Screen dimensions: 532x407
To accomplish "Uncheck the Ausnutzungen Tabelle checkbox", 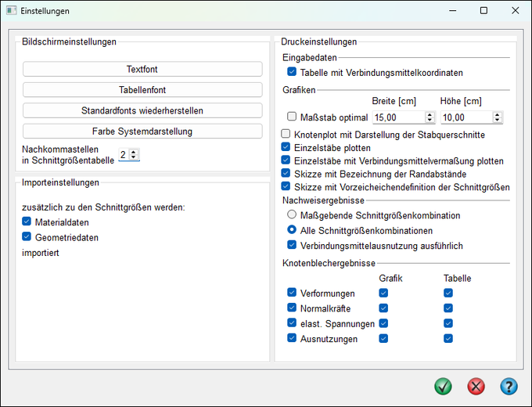I will (x=448, y=338).
